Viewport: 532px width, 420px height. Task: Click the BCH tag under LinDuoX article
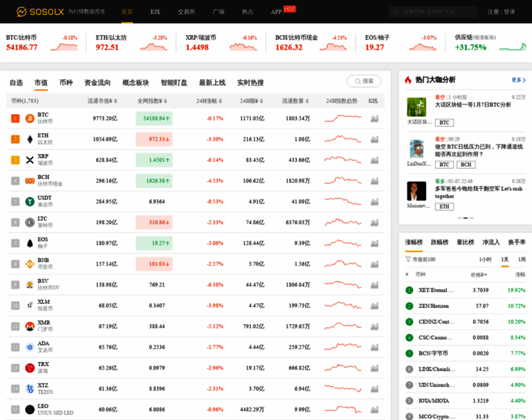pos(465,164)
